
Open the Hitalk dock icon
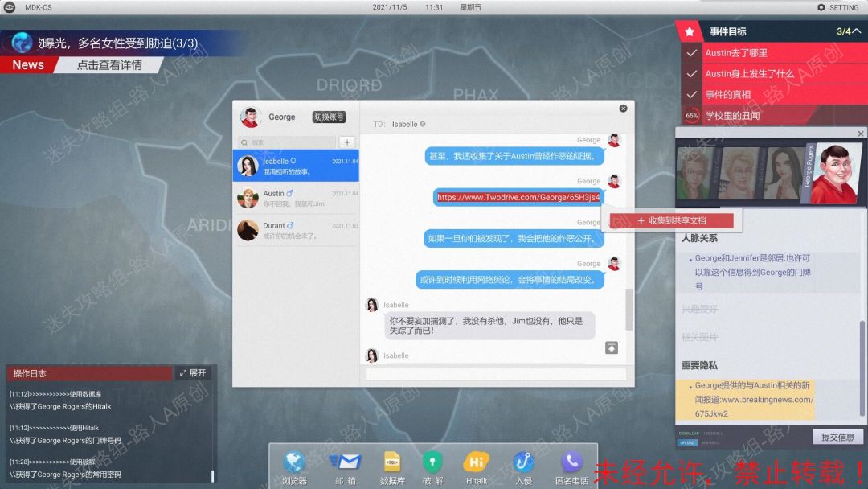[x=476, y=462]
